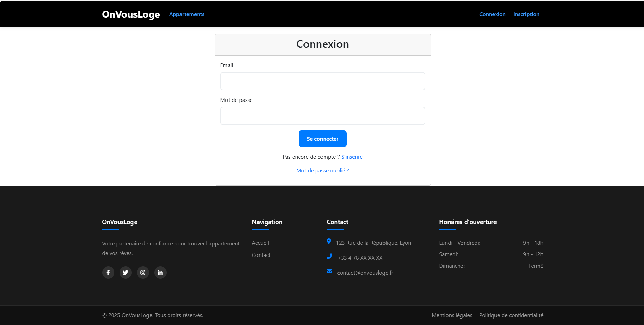Go to the OnVousLoge header logo
Screen dimensions: 644x325
click(x=131, y=14)
